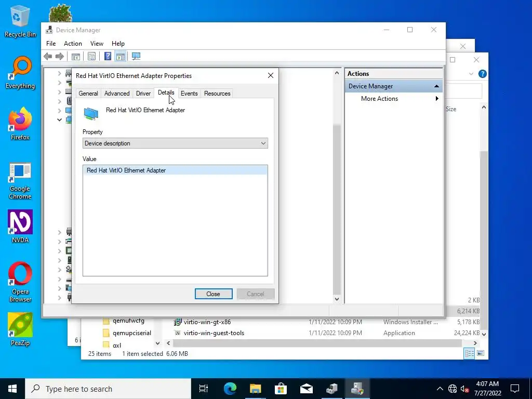Select the NVDA desktop shortcut
This screenshot has width=532, height=399.
tap(20, 227)
